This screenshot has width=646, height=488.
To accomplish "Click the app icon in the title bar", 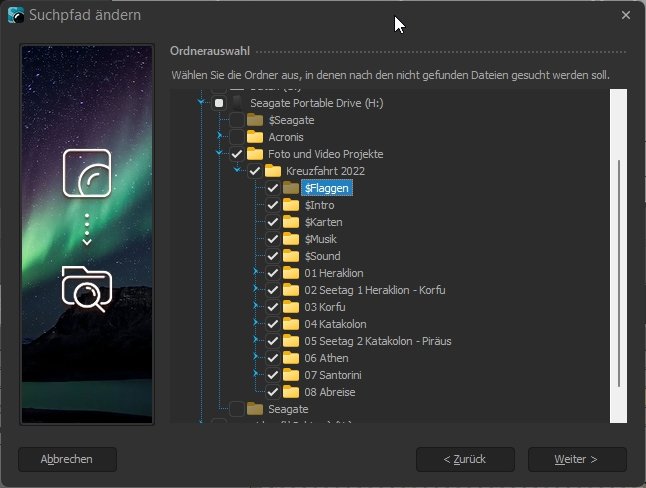I will click(x=16, y=15).
